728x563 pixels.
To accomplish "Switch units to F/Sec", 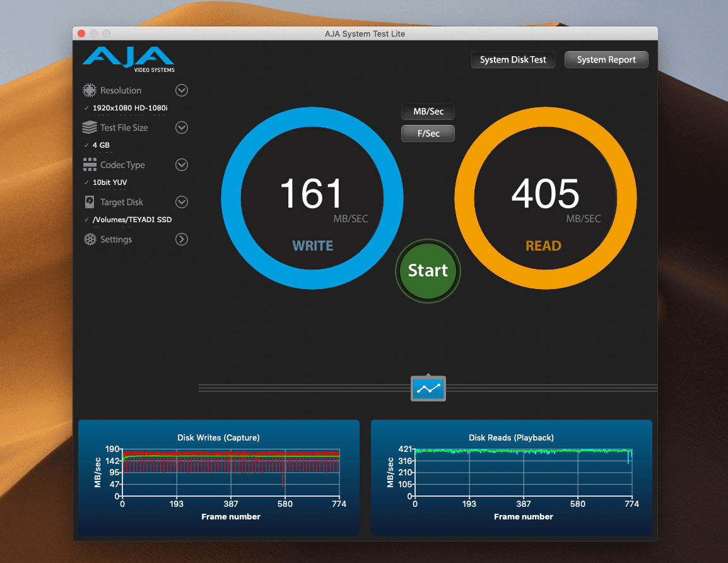I will point(428,133).
